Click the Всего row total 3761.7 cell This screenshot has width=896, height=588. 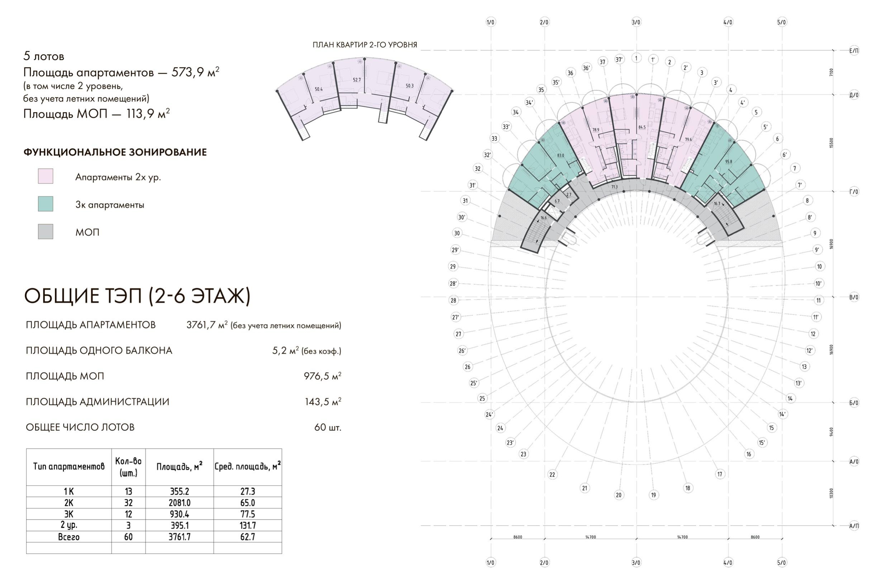179,537
